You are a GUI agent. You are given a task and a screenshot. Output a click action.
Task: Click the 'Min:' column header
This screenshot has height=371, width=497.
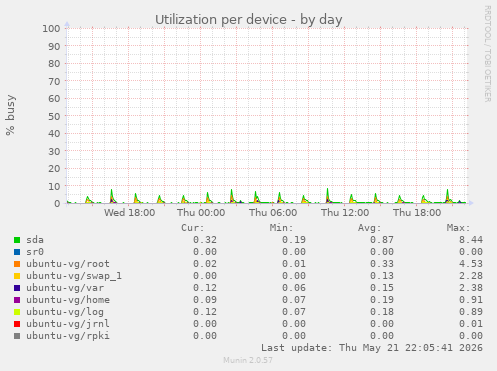pos(281,228)
